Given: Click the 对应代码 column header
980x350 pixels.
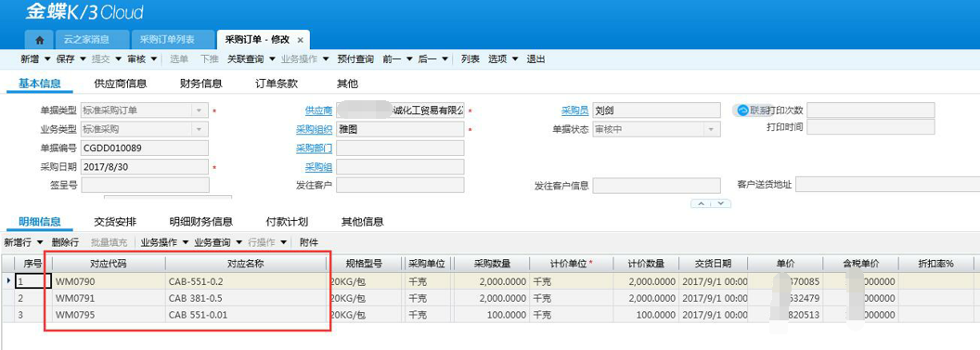Looking at the screenshot, I should point(109,264).
